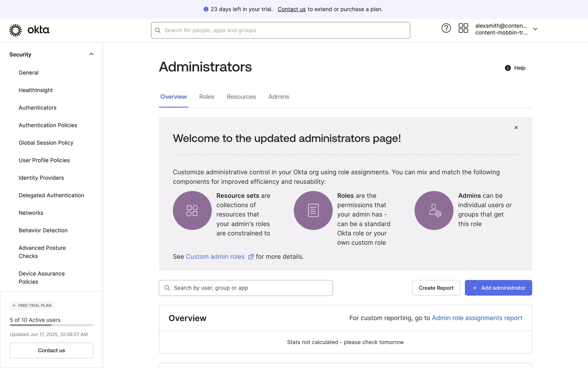Switch to the Resources tab

[241, 97]
